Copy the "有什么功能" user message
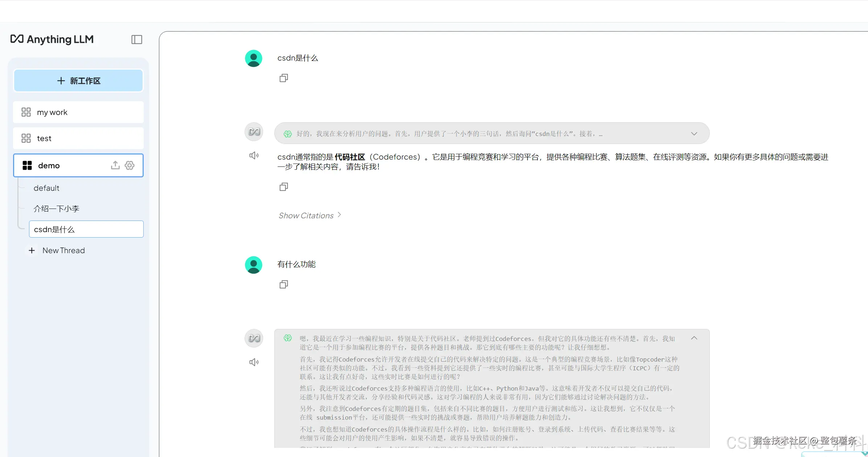Screen dimensions: 868x457 tap(283, 284)
